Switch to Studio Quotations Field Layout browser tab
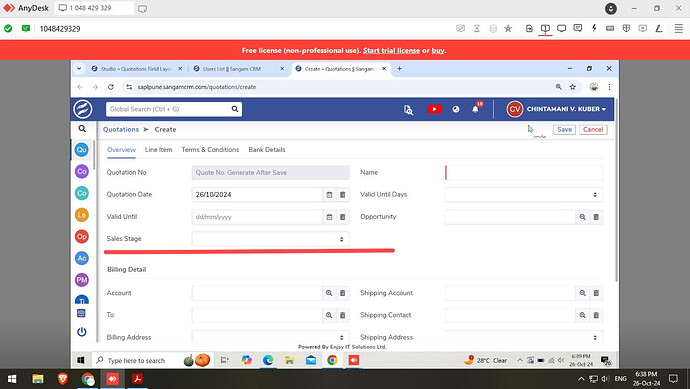This screenshot has height=389, width=690. (136, 69)
